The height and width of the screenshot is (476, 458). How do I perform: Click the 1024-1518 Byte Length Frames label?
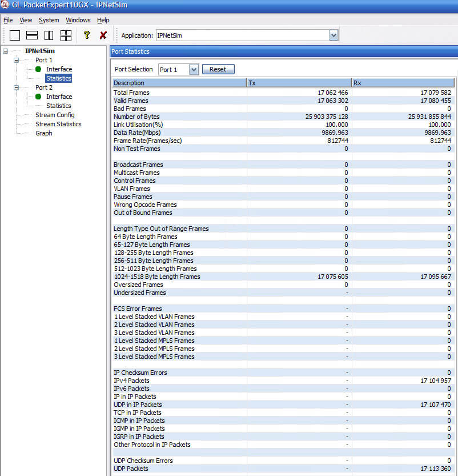tap(157, 277)
